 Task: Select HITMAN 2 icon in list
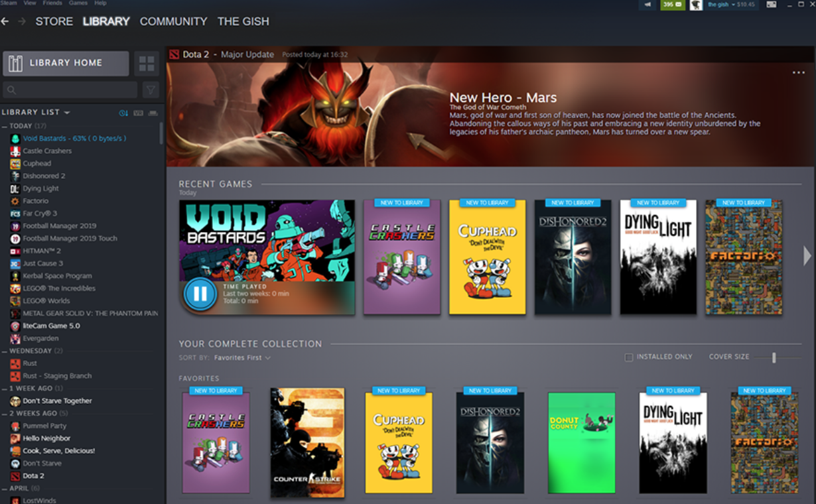pyautogui.click(x=15, y=251)
